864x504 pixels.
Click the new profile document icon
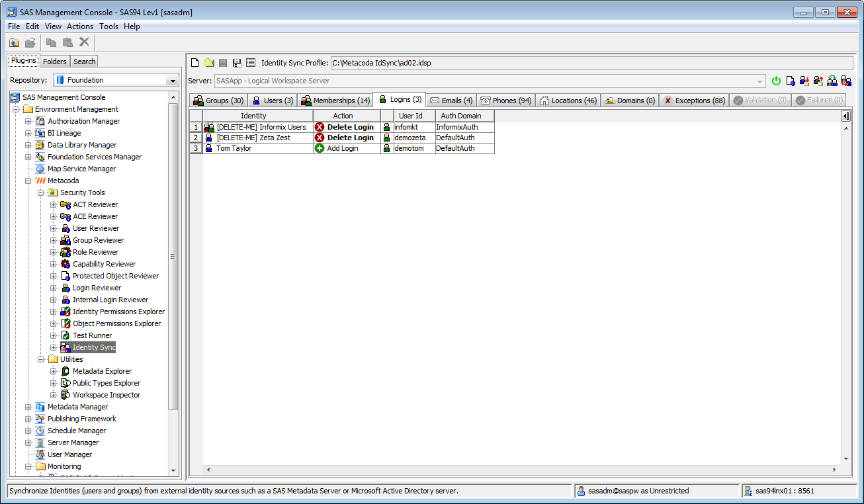pyautogui.click(x=194, y=63)
